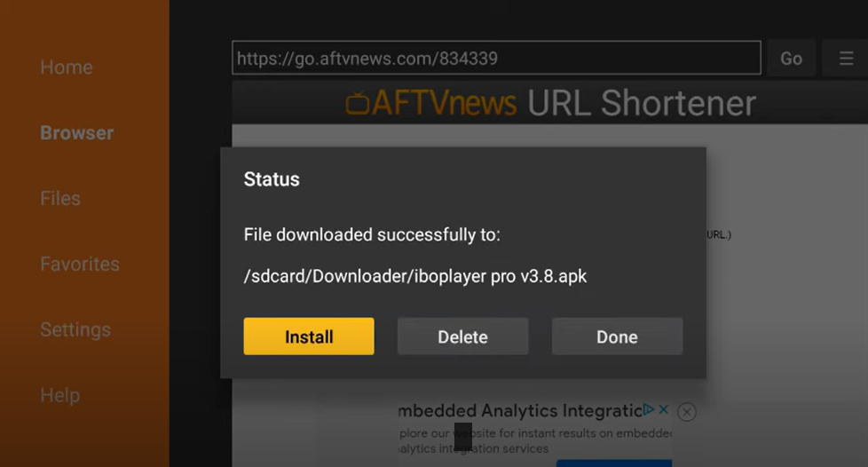Open the Help section
The width and height of the screenshot is (868, 467).
pyautogui.click(x=59, y=395)
